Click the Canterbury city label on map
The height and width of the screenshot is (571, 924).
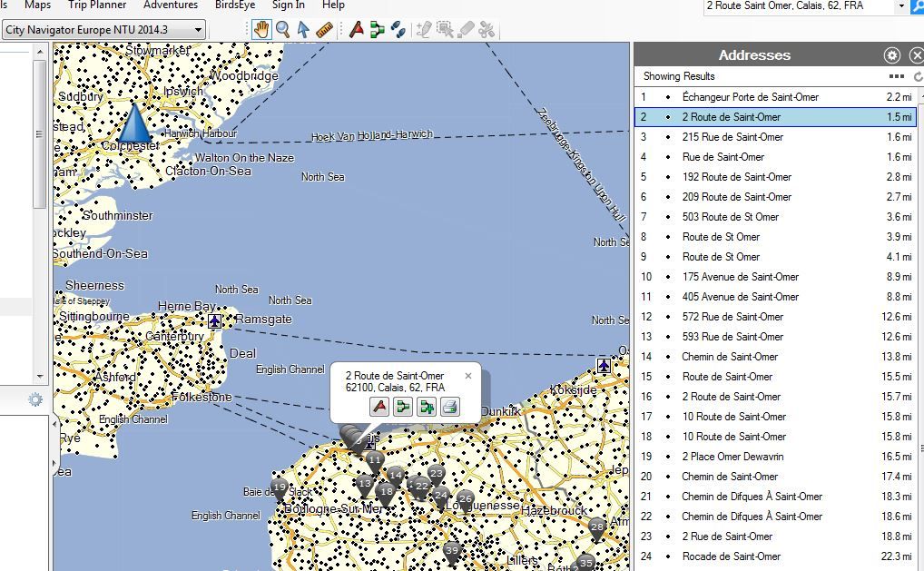tap(174, 336)
